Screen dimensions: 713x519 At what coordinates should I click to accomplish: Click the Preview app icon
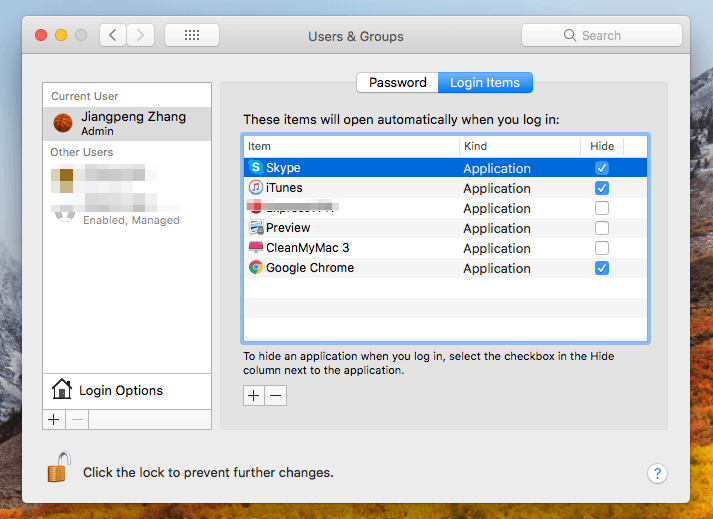click(256, 228)
